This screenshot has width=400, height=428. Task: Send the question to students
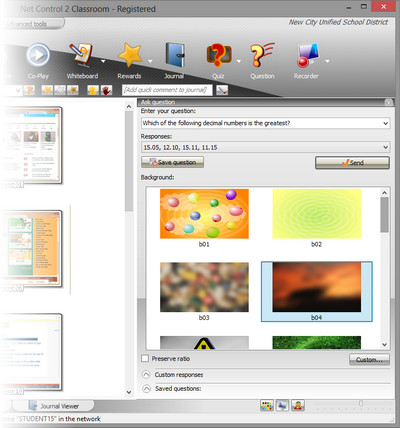tap(352, 163)
